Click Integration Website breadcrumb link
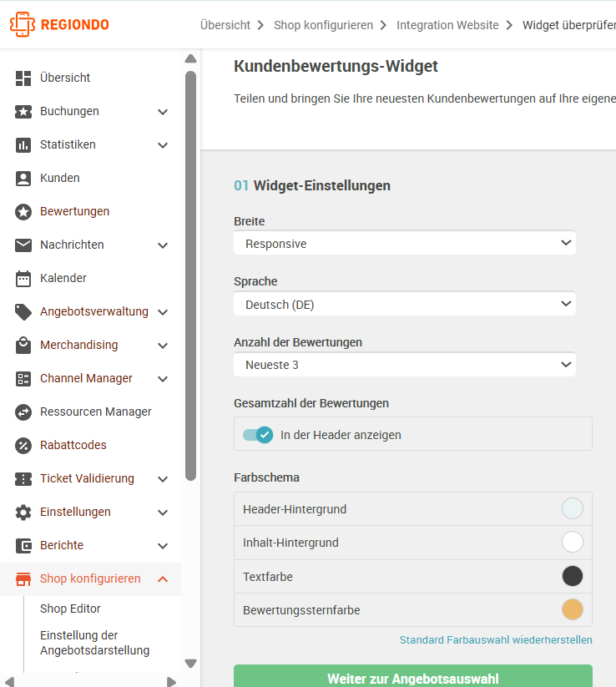Viewport: 616px width, 687px height. (x=447, y=25)
